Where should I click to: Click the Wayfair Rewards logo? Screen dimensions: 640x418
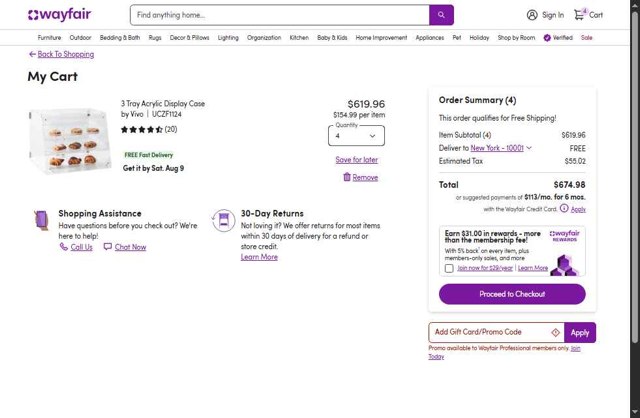(564, 236)
